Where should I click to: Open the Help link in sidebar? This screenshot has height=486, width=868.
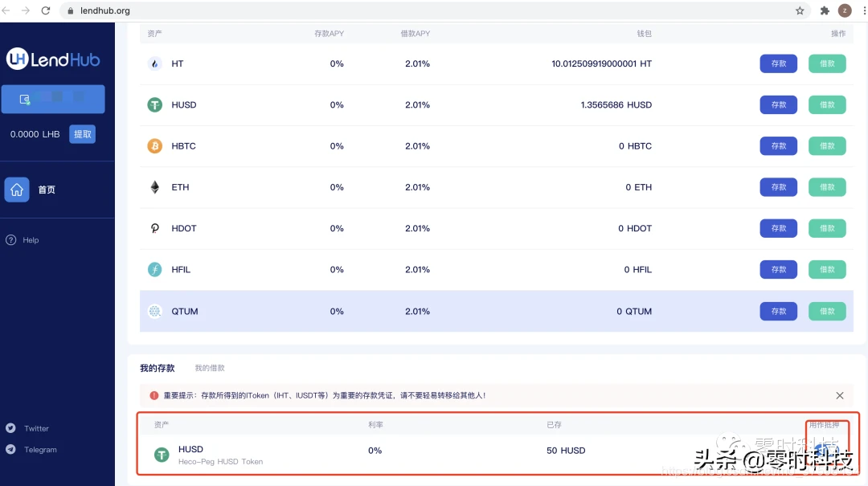(x=30, y=240)
